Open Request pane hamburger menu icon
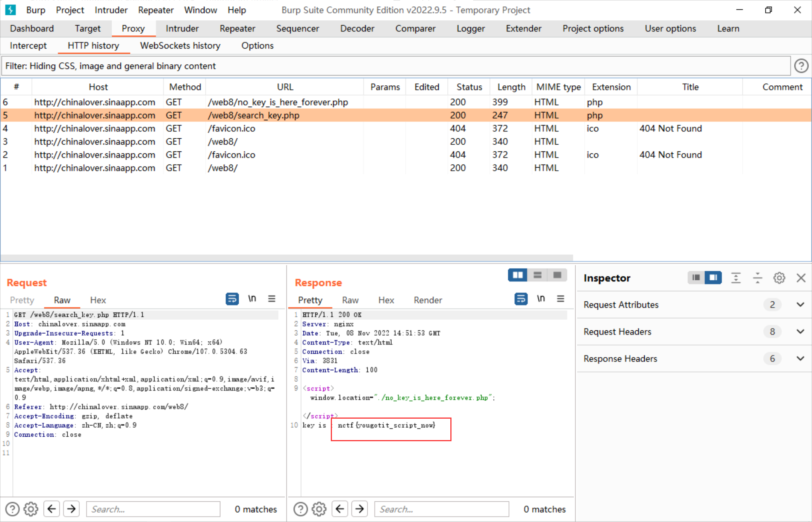Viewport: 812px width, 522px height. tap(272, 299)
